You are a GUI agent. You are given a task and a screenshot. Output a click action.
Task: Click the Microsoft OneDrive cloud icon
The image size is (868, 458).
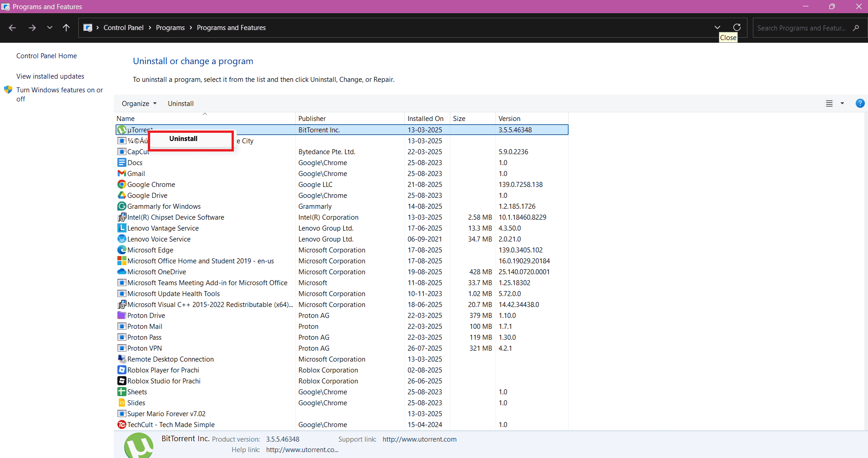point(121,272)
